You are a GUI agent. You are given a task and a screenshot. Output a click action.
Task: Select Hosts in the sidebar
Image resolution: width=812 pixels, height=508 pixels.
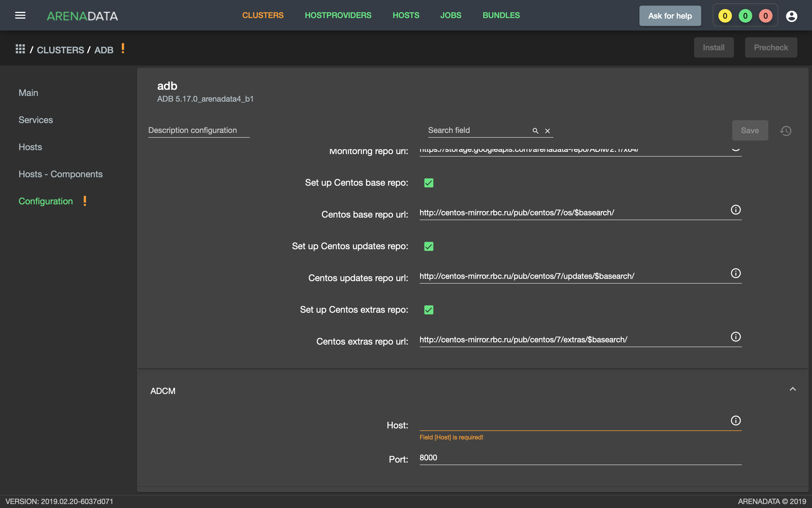30,147
